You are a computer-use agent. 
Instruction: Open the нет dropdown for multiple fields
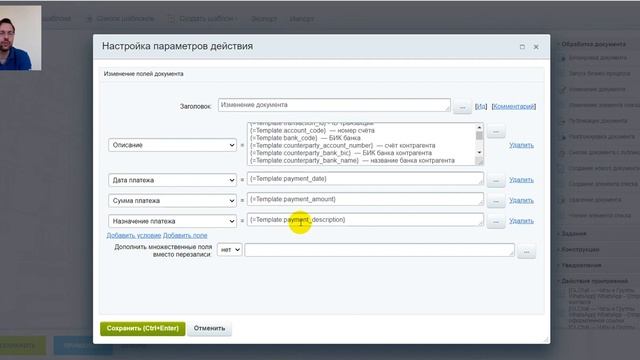(229, 249)
